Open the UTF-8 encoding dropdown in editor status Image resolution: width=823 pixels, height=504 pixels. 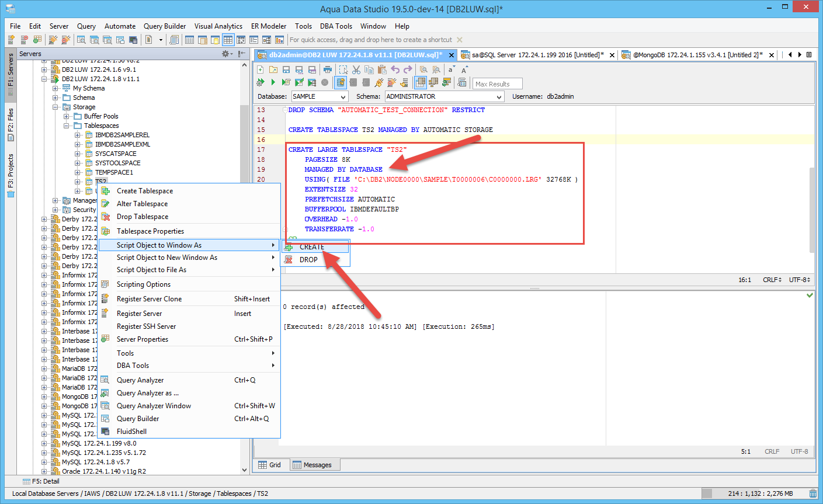coord(799,280)
